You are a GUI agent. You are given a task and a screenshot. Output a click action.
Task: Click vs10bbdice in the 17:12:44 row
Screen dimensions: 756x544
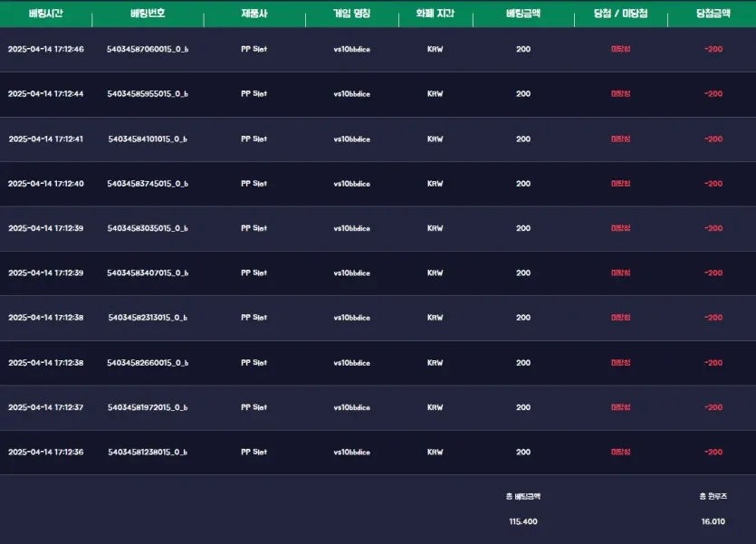(352, 94)
